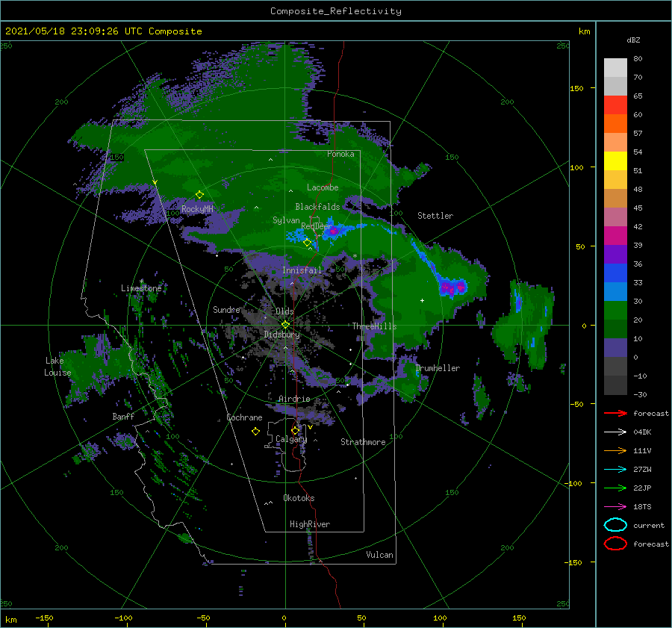Click the Lake Louise label
This screenshot has height=628, width=672.
tap(57, 367)
